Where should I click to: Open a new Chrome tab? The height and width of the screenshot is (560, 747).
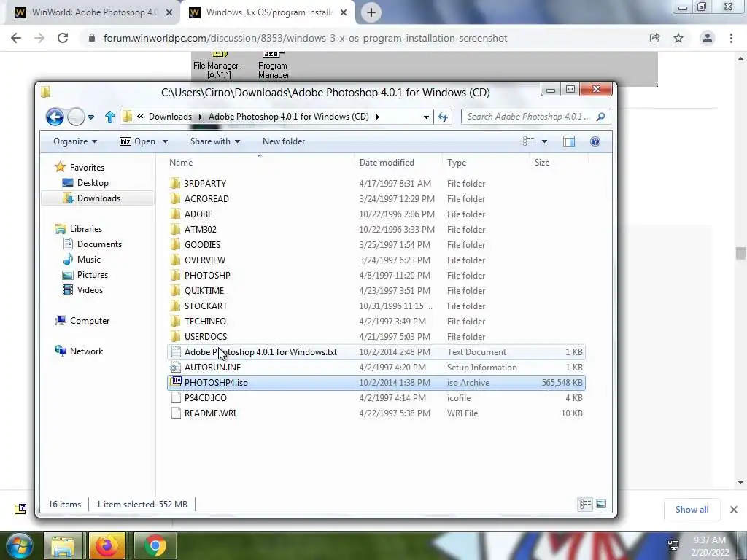(x=371, y=12)
